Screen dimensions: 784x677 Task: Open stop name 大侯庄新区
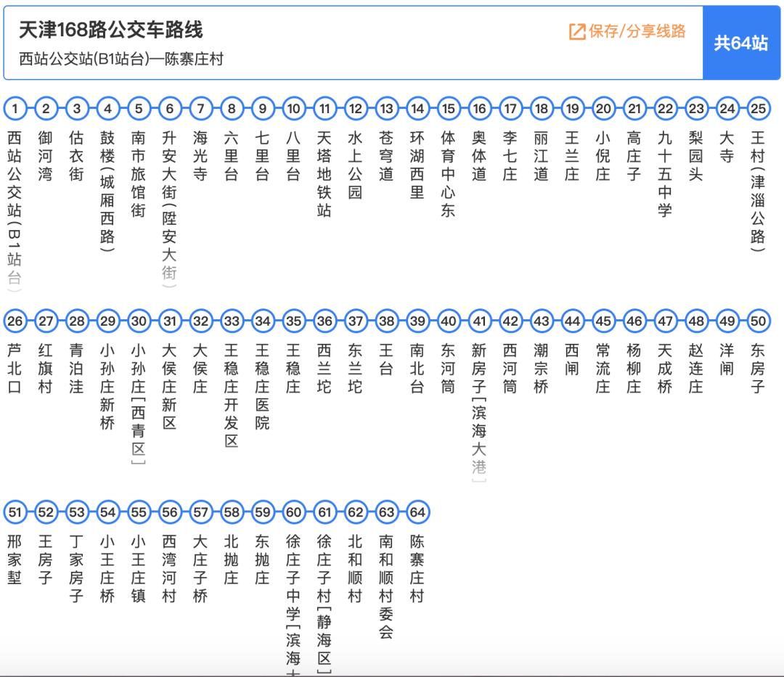click(170, 386)
